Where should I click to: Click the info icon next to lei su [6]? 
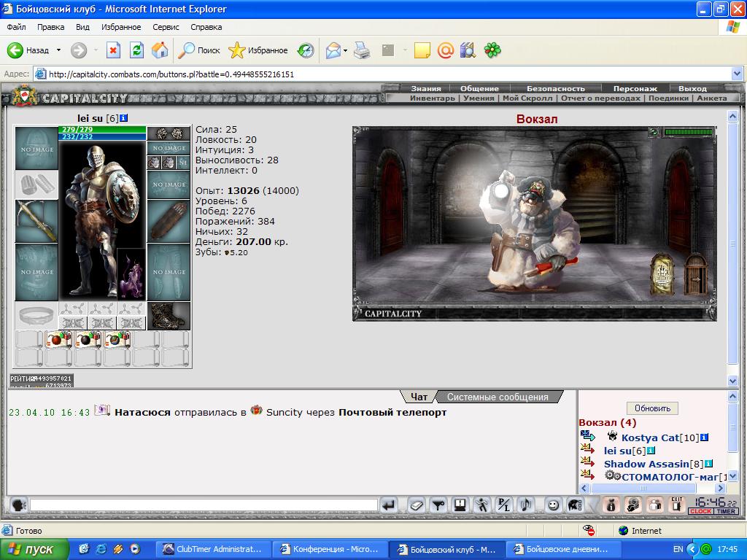click(x=124, y=118)
